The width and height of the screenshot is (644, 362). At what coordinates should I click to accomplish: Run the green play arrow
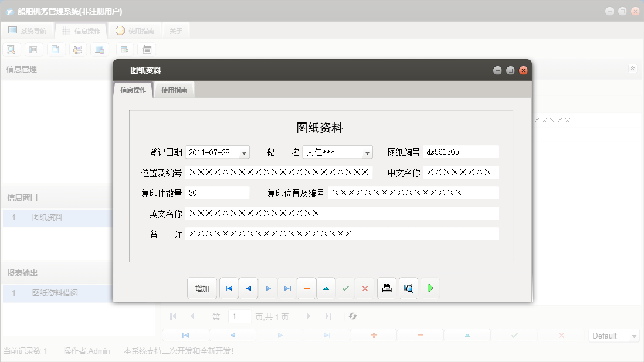coord(430,288)
